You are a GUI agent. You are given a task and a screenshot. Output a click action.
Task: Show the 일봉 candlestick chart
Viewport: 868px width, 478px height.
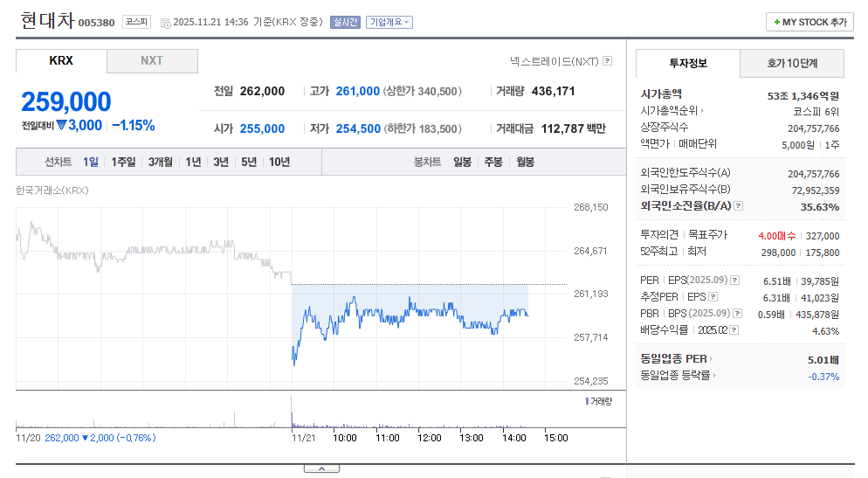[x=462, y=163]
